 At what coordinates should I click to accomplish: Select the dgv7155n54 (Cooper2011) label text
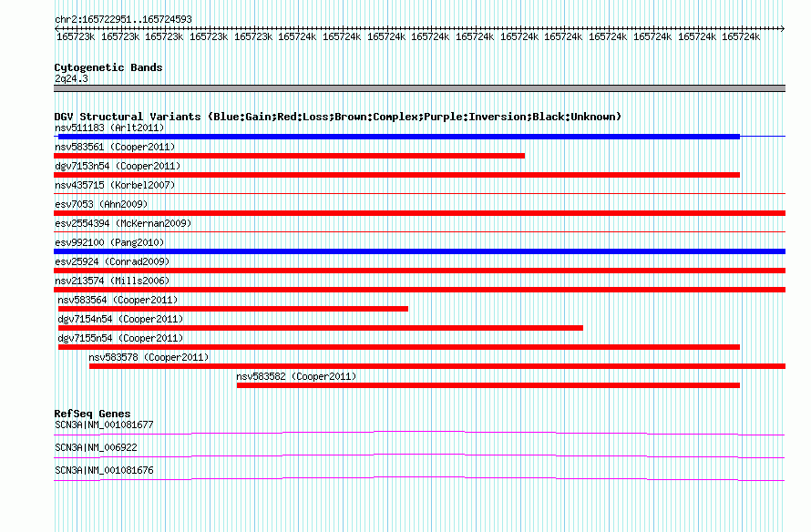[x=120, y=338]
